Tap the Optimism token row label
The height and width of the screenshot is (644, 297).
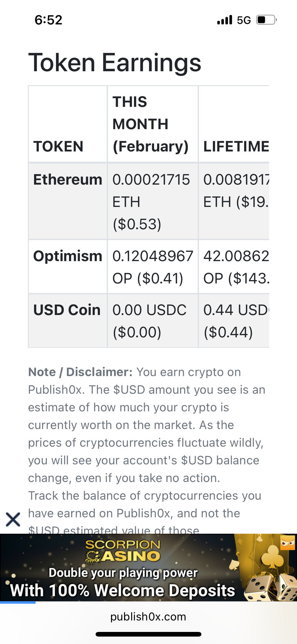68,256
